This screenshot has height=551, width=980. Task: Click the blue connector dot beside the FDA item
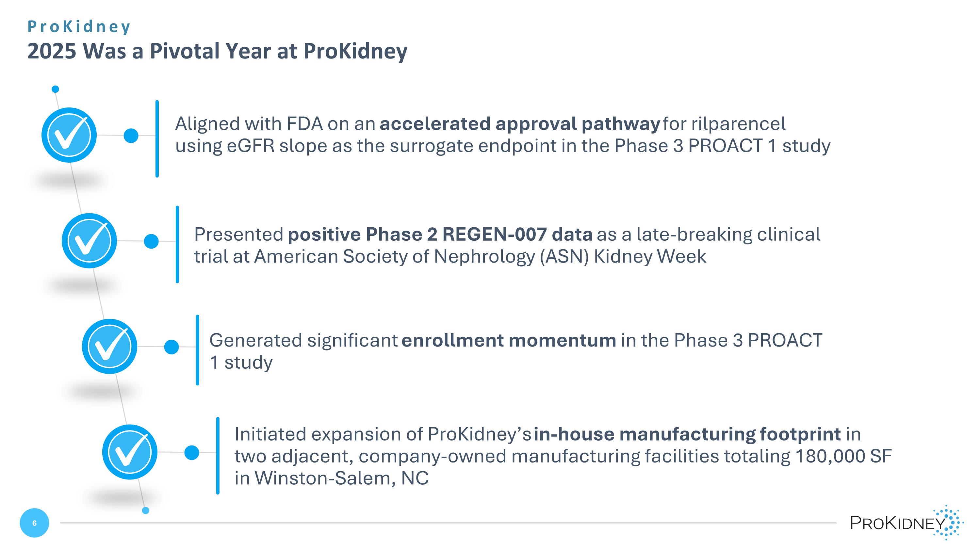pyautogui.click(x=131, y=136)
